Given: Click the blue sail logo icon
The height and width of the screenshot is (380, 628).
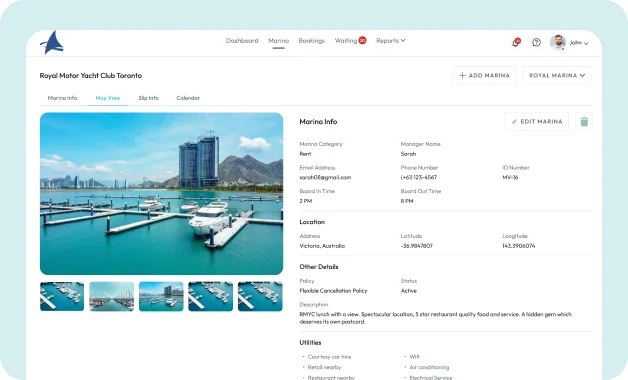Looking at the screenshot, I should (52, 42).
